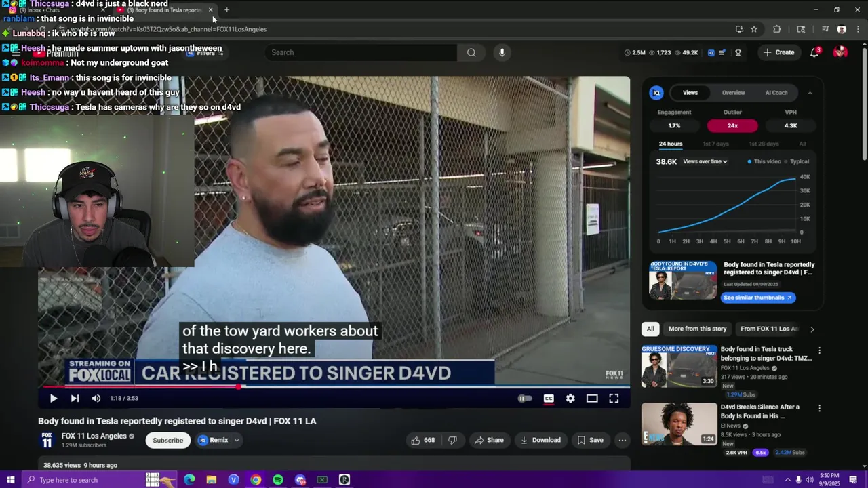Open the vidIQ panel video thumbnail

[x=683, y=280]
